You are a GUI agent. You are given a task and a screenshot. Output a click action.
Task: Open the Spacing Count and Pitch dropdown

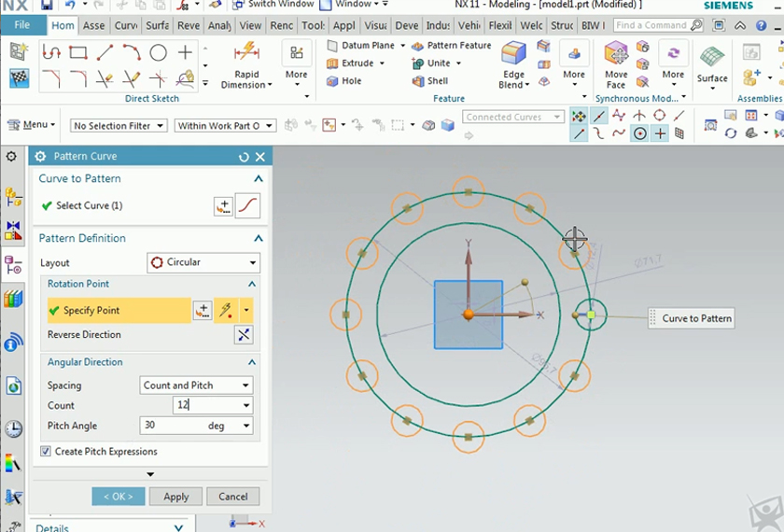pyautogui.click(x=195, y=385)
